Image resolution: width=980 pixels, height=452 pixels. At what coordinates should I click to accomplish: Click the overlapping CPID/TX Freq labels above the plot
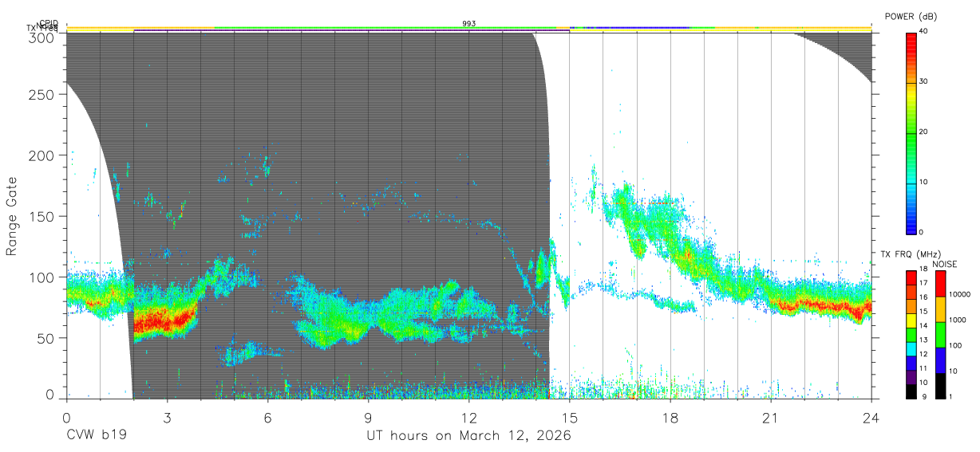click(42, 26)
